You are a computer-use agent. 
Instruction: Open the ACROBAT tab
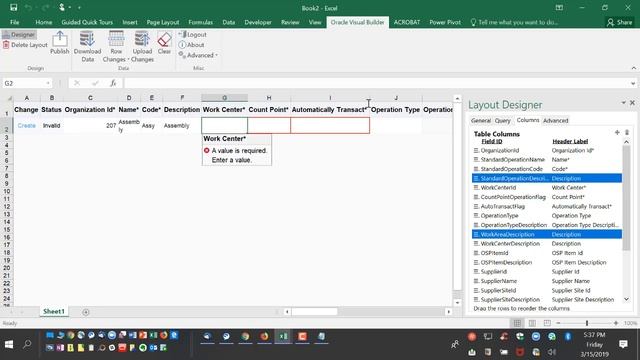[x=407, y=22]
